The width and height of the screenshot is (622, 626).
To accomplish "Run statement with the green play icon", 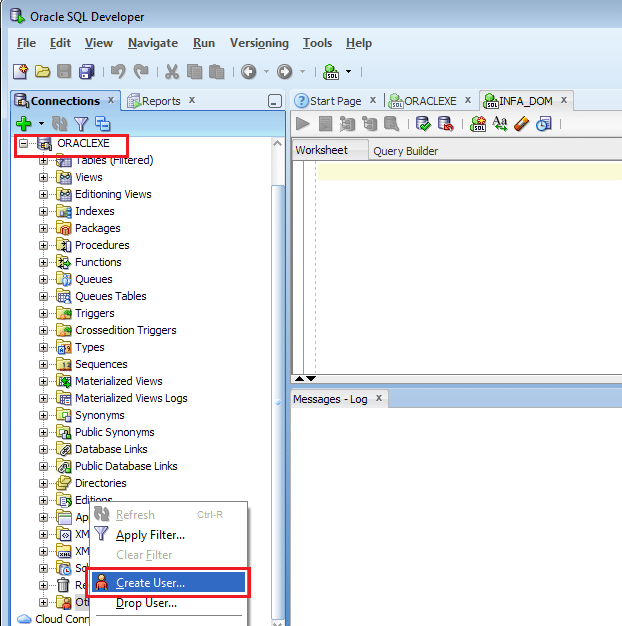I will 303,124.
